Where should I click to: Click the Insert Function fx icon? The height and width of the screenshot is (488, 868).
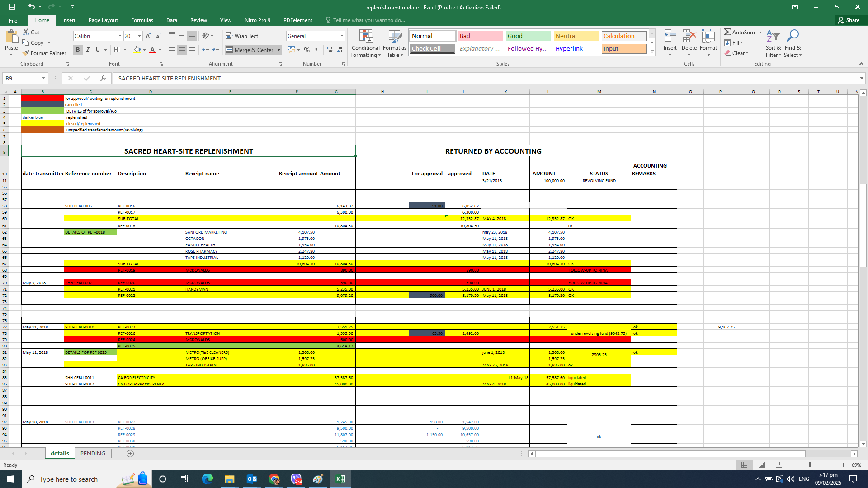tap(103, 78)
